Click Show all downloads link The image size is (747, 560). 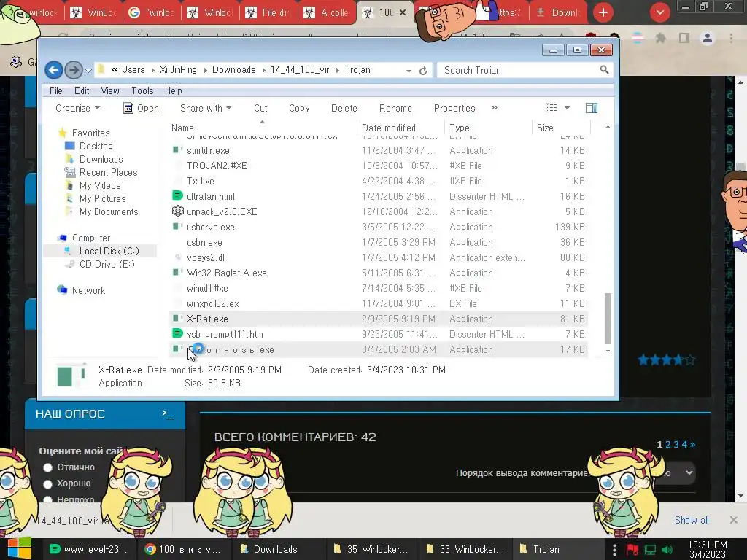pyautogui.click(x=692, y=520)
